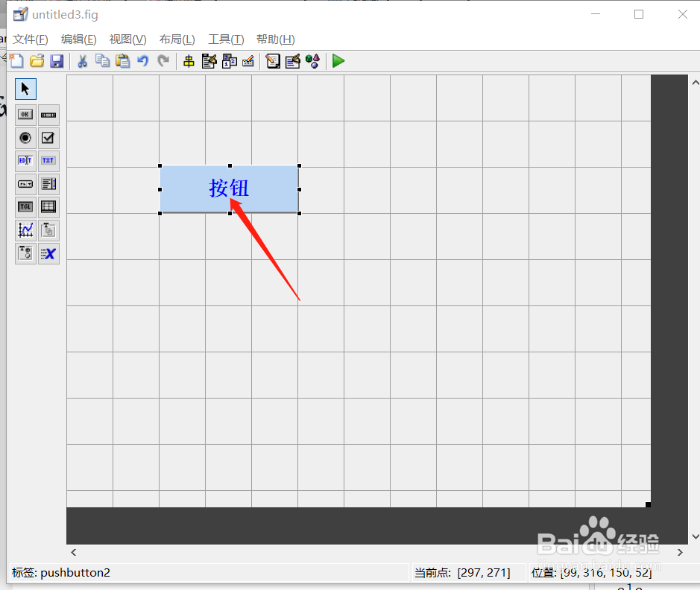Pick the Edit Text component tool
Screen dimensions: 700x590
[25, 161]
